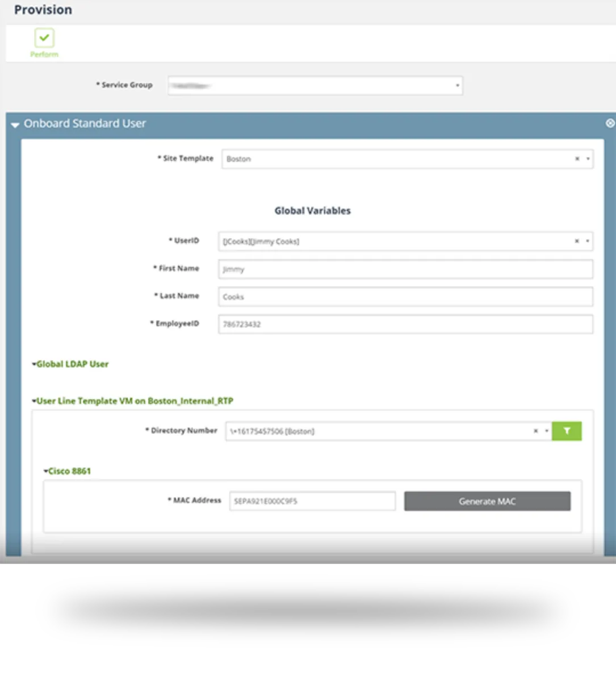Clear the UserID selection

(x=576, y=241)
